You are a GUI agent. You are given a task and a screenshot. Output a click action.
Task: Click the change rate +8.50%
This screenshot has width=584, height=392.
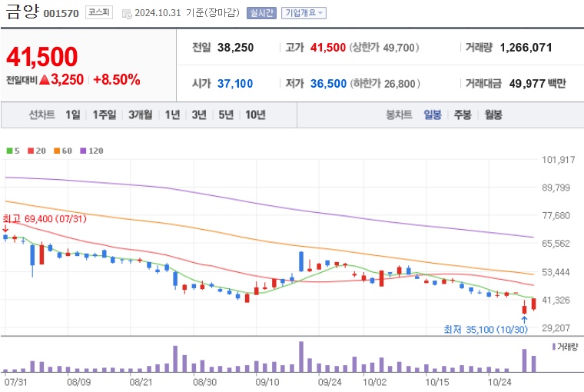coord(117,79)
